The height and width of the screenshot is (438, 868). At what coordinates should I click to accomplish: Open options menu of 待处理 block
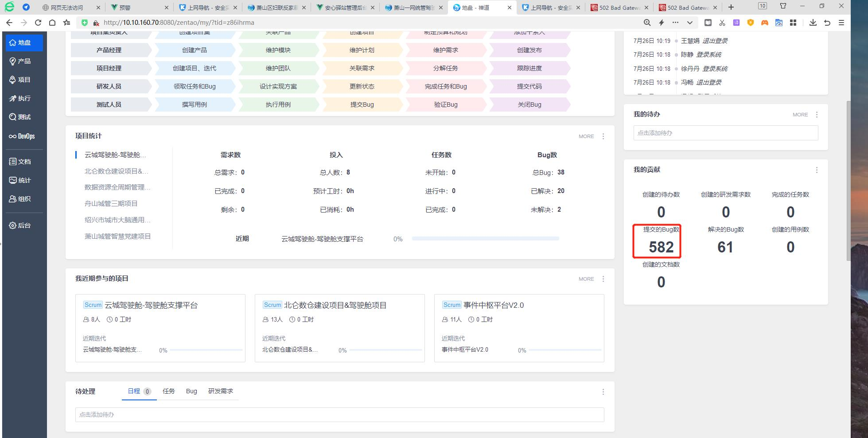point(603,392)
